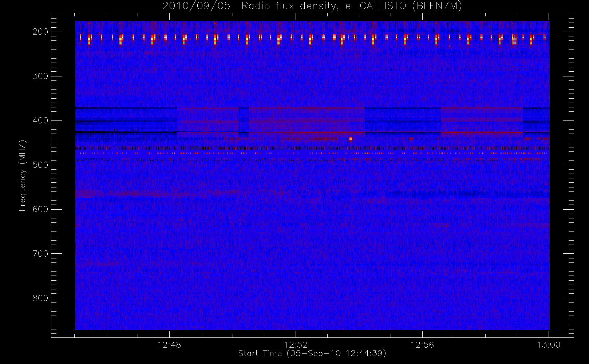Click the plot title "Radio flux density, e-CALLISTO (BLEN7M)"
589x364 pixels.
point(352,6)
